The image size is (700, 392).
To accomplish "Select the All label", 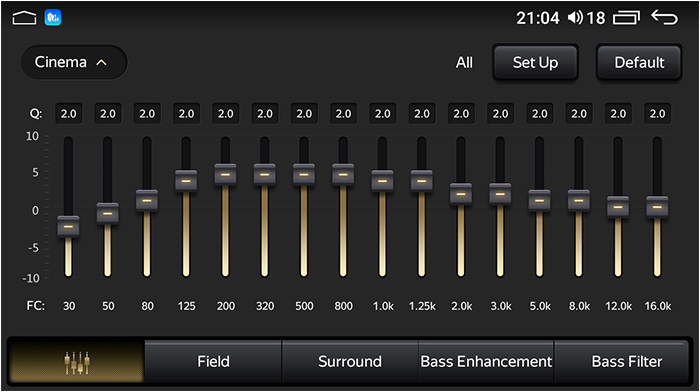I will 464,63.
